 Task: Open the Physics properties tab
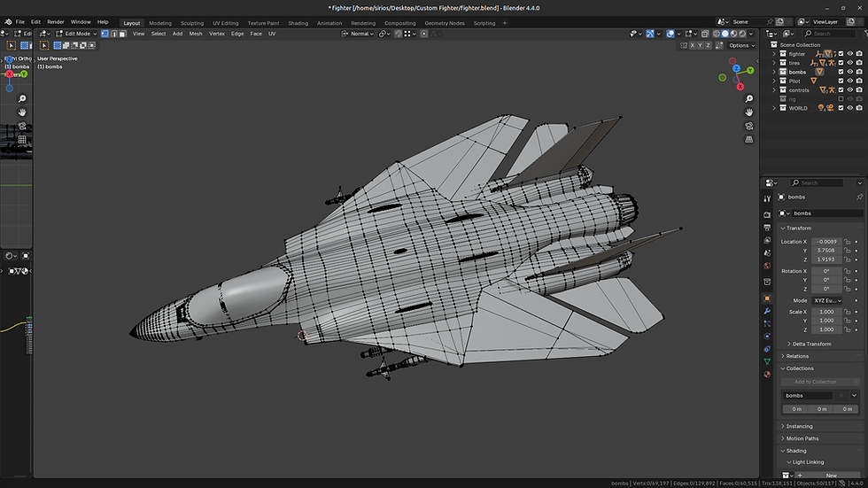[x=767, y=337]
